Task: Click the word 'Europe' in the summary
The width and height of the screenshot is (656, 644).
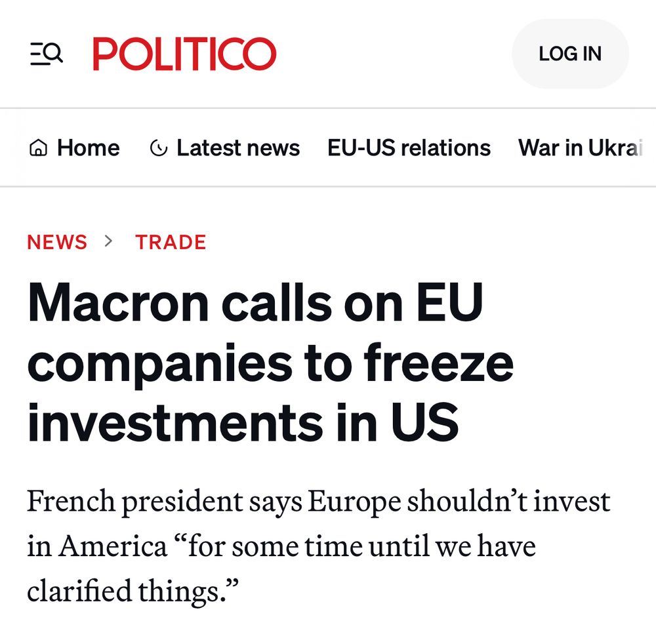Action: [354, 502]
